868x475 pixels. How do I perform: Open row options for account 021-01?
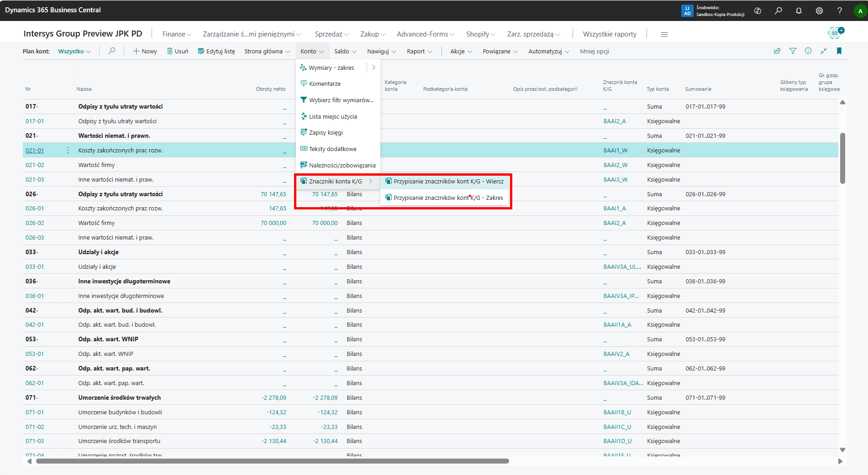pyautogui.click(x=68, y=150)
